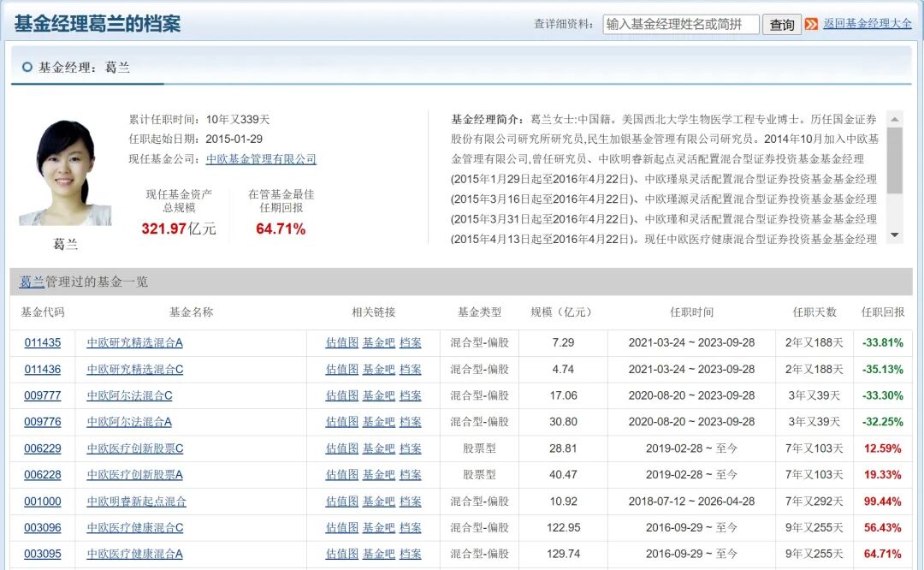Open fund code 006229

click(x=43, y=448)
